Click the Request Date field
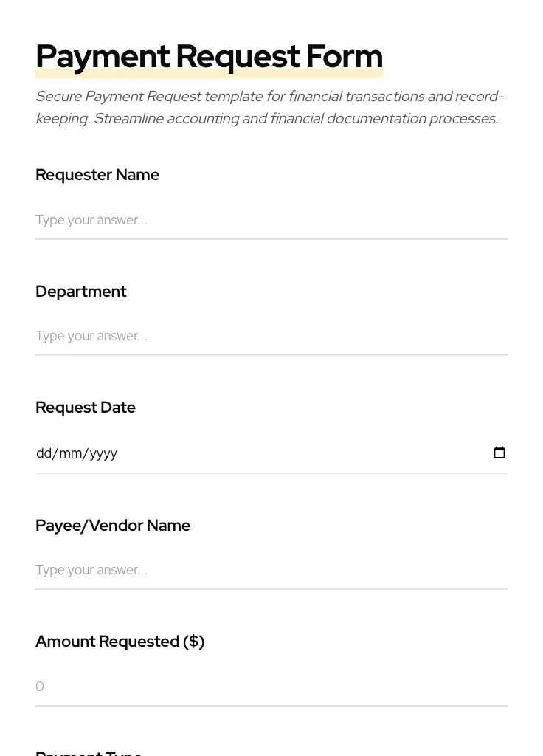The height and width of the screenshot is (756, 543). [x=221, y=453]
